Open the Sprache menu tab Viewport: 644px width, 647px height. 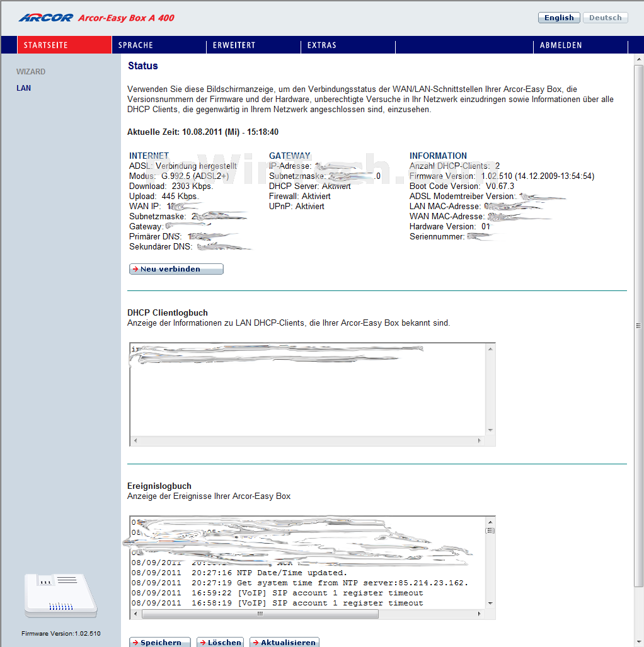coord(159,45)
